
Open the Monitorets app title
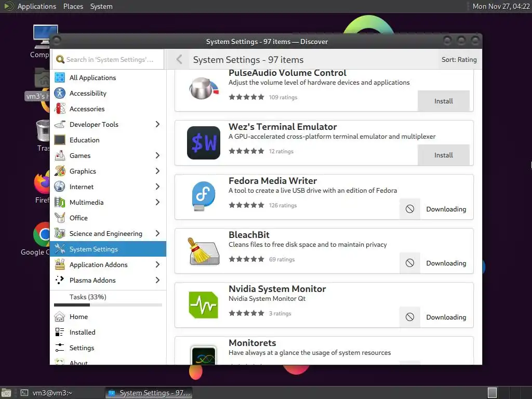252,343
